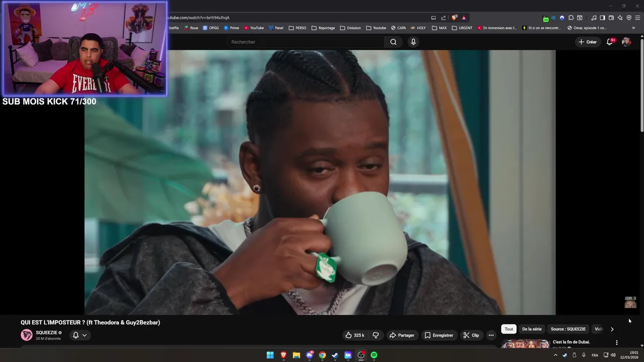Image resolution: width=644 pixels, height=362 pixels.
Task: Save video with Enregistrer button
Action: click(439, 335)
